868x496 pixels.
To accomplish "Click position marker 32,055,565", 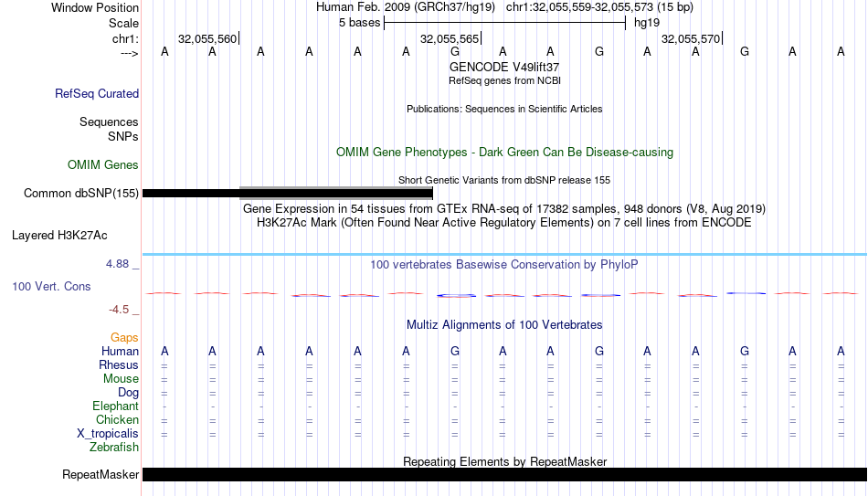I will tap(450, 38).
